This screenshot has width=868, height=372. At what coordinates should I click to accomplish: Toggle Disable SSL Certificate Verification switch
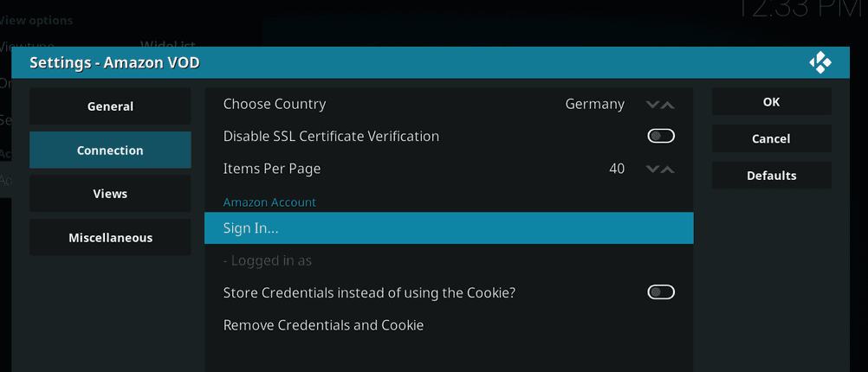(661, 137)
